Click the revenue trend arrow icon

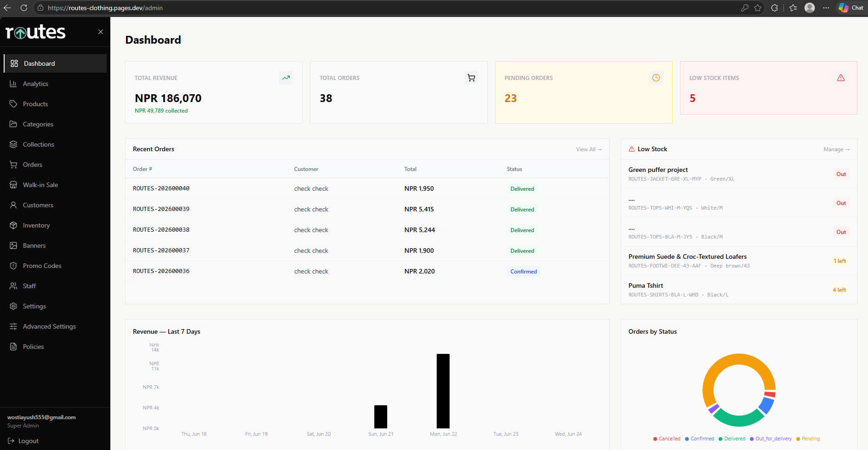(286, 78)
